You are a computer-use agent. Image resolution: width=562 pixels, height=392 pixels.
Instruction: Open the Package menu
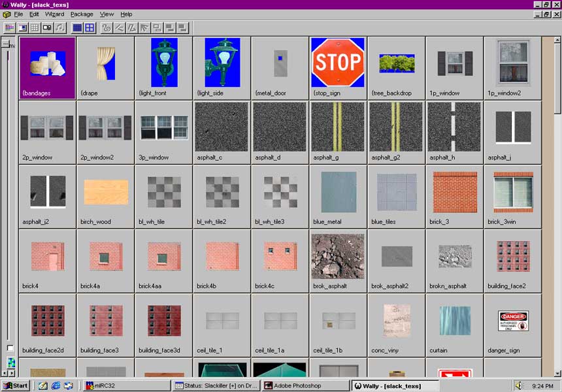point(82,14)
